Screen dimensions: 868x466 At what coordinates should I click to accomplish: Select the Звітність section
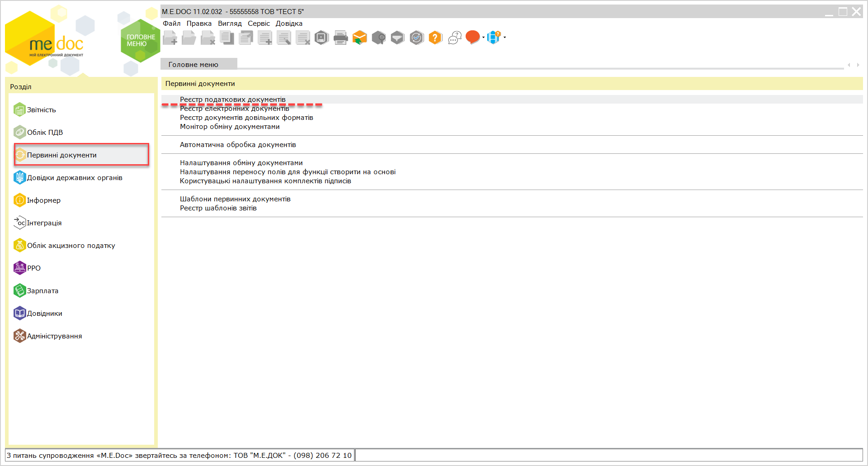41,109
